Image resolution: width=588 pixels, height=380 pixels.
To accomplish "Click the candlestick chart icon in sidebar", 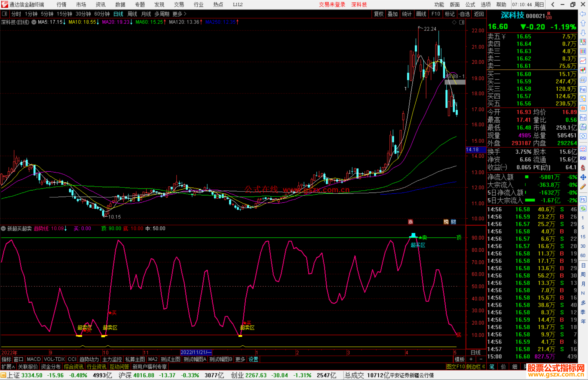I will point(583,70).
